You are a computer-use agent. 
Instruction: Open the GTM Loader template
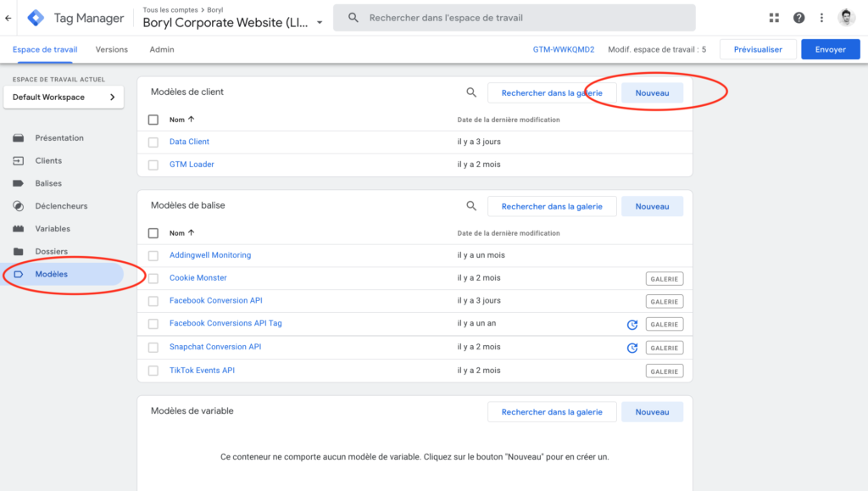click(192, 165)
